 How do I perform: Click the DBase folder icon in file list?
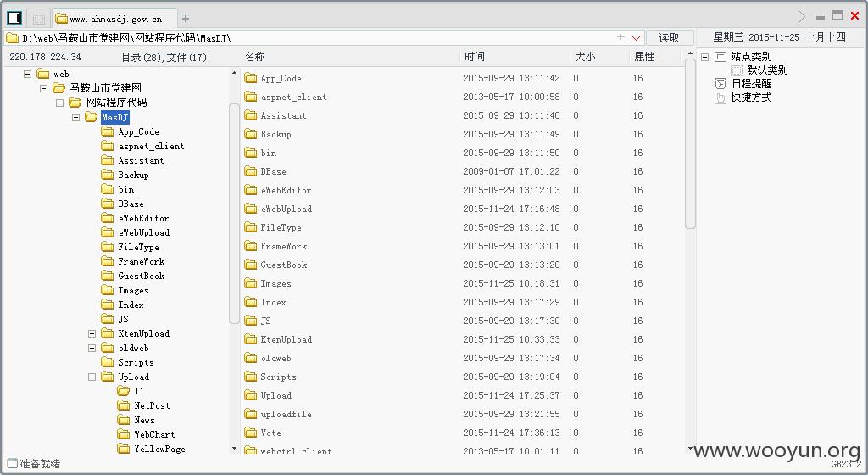click(x=251, y=171)
